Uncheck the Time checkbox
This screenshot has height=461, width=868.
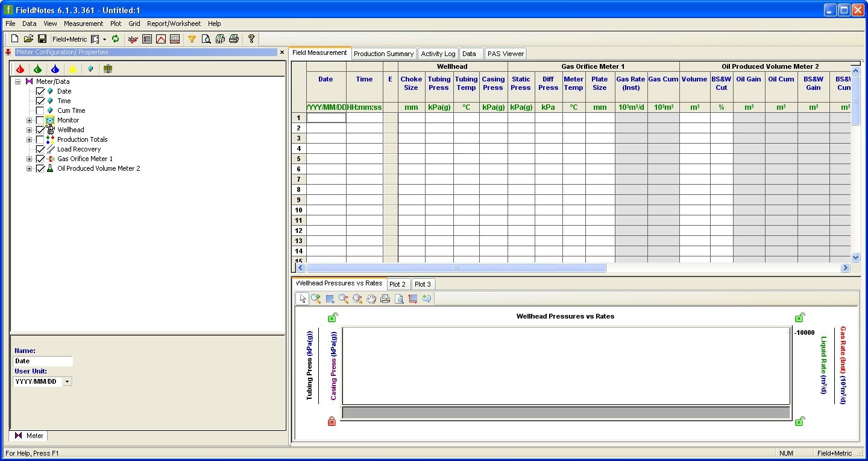(40, 101)
